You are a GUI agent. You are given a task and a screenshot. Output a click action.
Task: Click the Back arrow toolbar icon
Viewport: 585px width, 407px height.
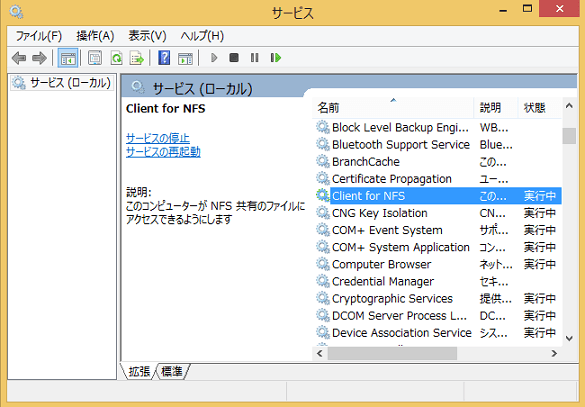tap(19, 58)
